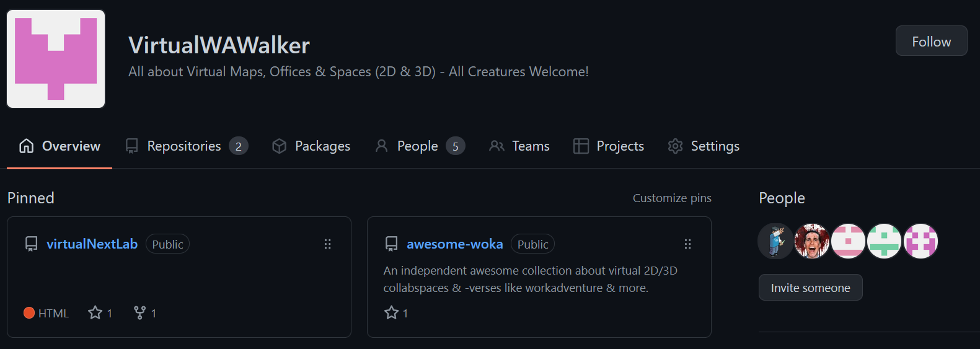Click the HTML language label
This screenshot has height=349, width=980.
click(53, 314)
